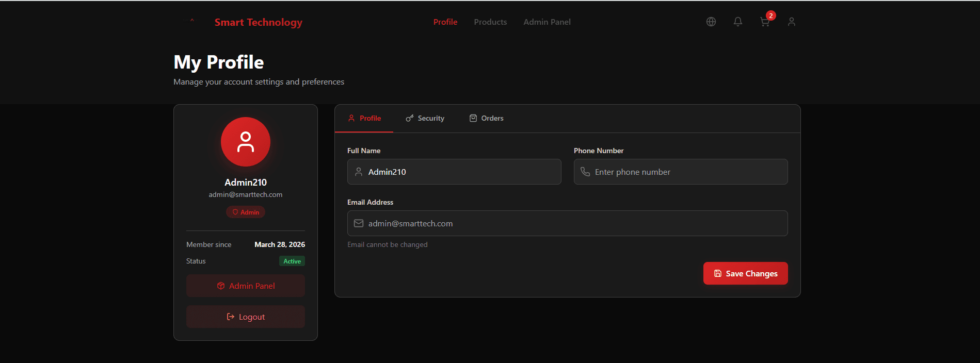Click the 'March 28, 2026' date
The width and height of the screenshot is (980, 363).
coord(280,244)
